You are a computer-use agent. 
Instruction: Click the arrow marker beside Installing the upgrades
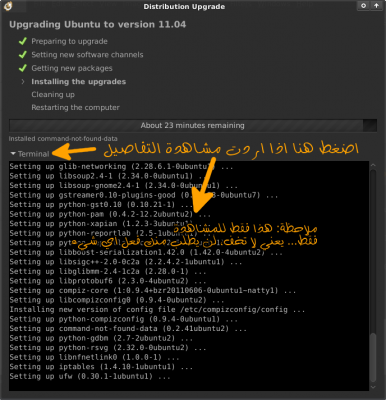23,82
